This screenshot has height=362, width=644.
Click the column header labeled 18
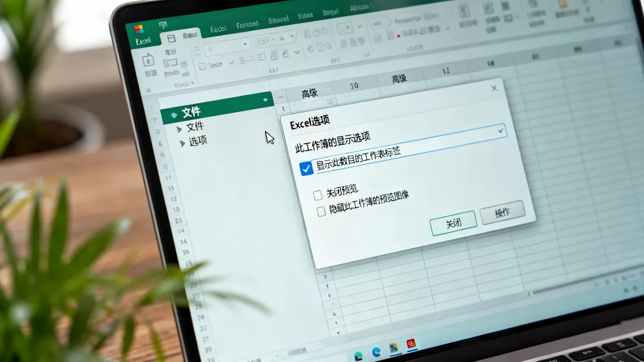pos(491,64)
